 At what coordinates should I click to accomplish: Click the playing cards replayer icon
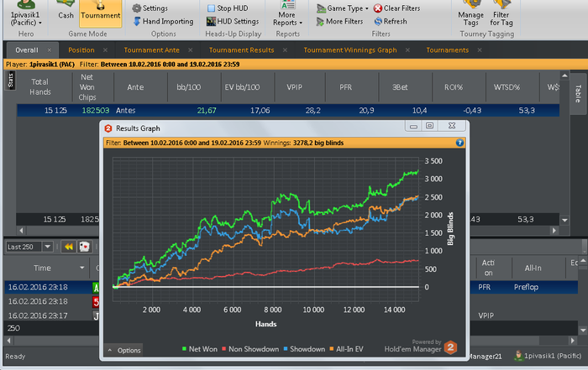84,247
